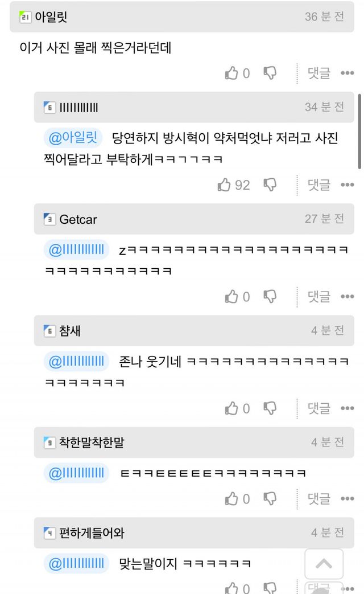Like 착한말착한말's reply
The width and height of the screenshot is (364, 594).
click(231, 498)
